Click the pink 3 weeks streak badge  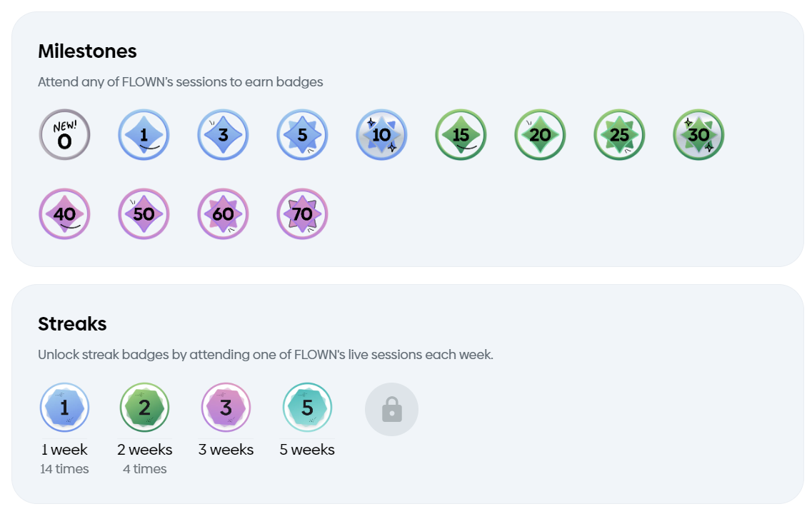coord(226,407)
